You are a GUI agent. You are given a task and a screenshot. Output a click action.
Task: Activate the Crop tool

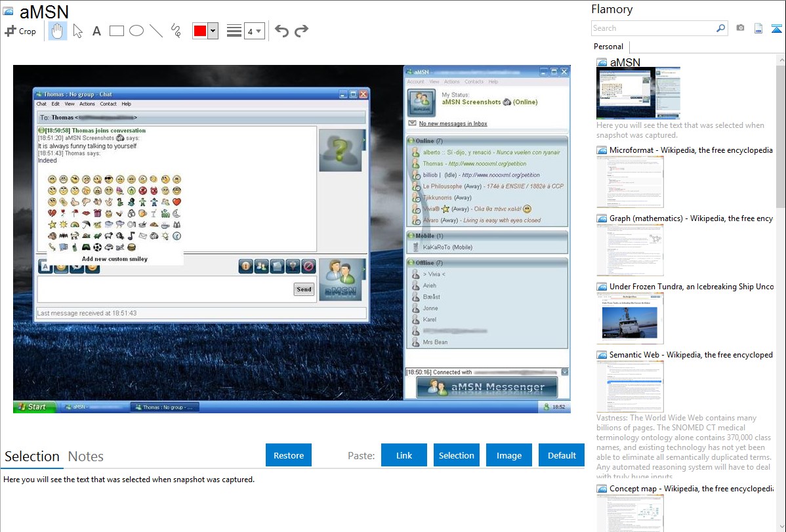coord(20,31)
